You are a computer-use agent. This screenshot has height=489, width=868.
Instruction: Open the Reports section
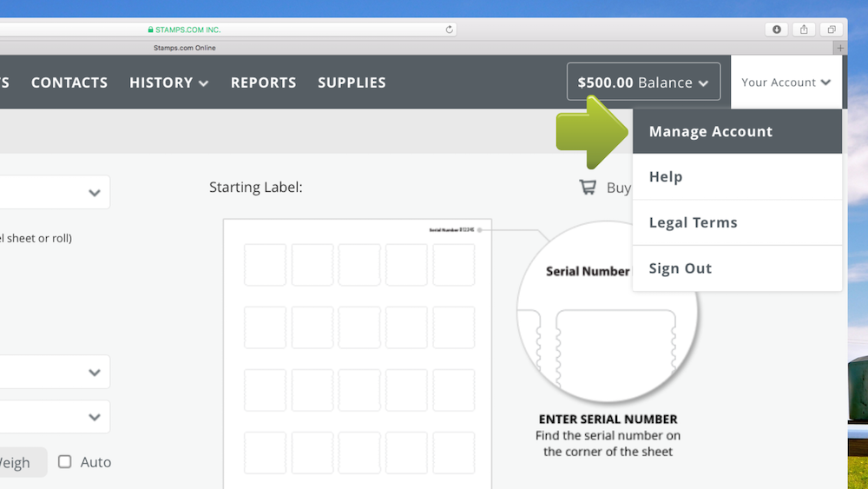(264, 83)
